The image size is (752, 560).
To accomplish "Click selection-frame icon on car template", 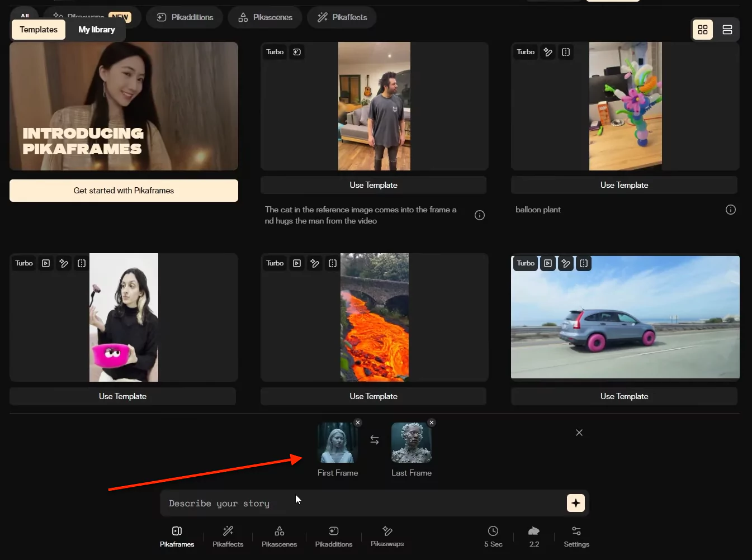I will (584, 263).
